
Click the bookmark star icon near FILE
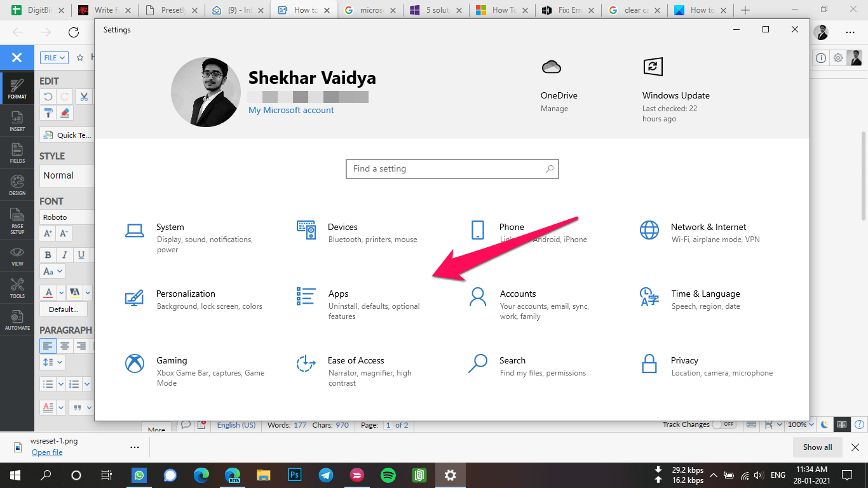point(80,57)
